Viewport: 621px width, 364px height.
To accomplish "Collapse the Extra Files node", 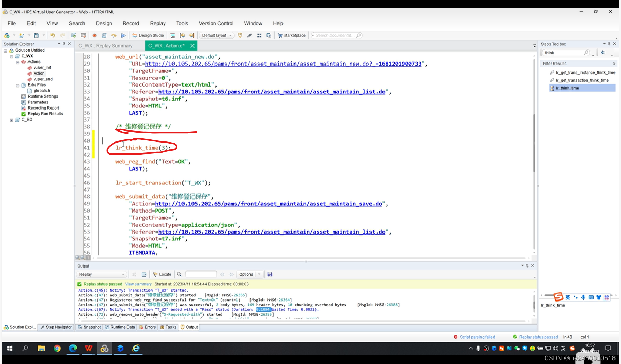I will [x=18, y=86].
